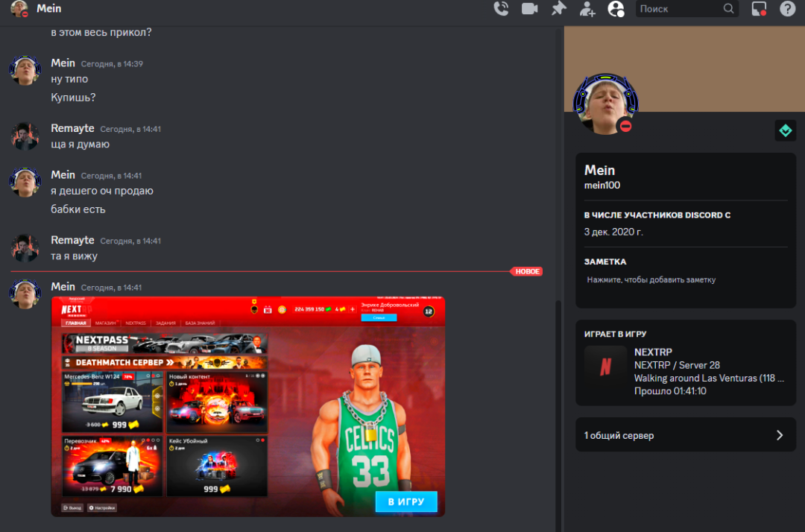Click username Mein on 'ну типо' message
The width and height of the screenshot is (805, 532).
pyautogui.click(x=63, y=63)
